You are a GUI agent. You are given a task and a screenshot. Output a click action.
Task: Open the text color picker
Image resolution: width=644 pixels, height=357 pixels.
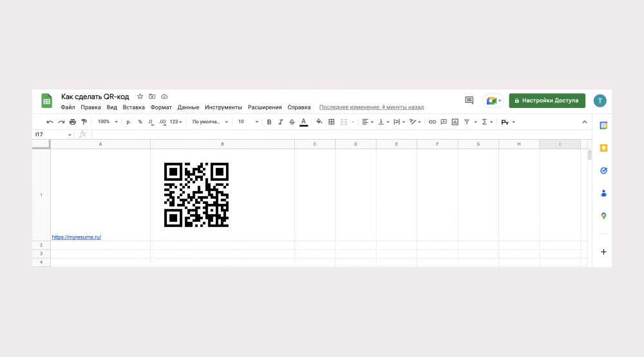coord(303,122)
